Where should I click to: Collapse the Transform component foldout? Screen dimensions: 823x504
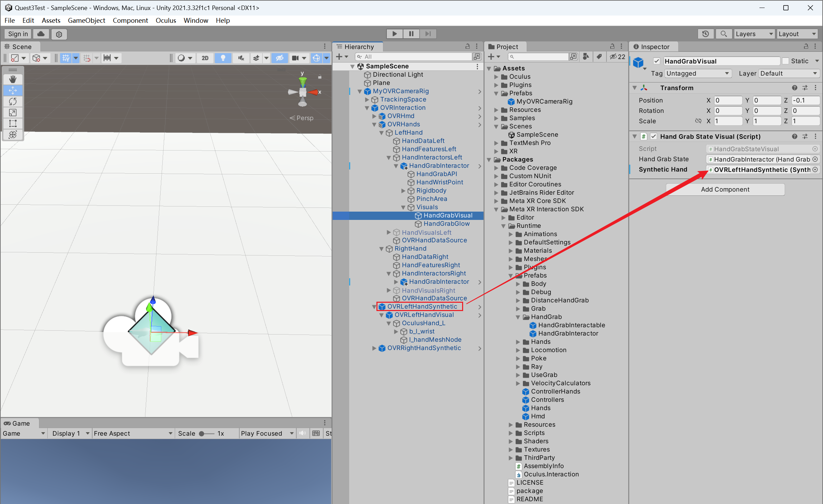634,88
